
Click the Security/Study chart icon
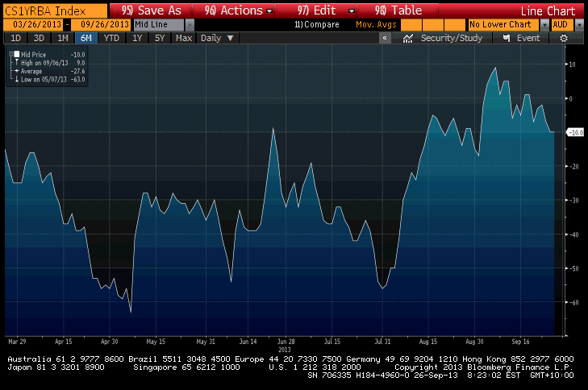point(407,38)
